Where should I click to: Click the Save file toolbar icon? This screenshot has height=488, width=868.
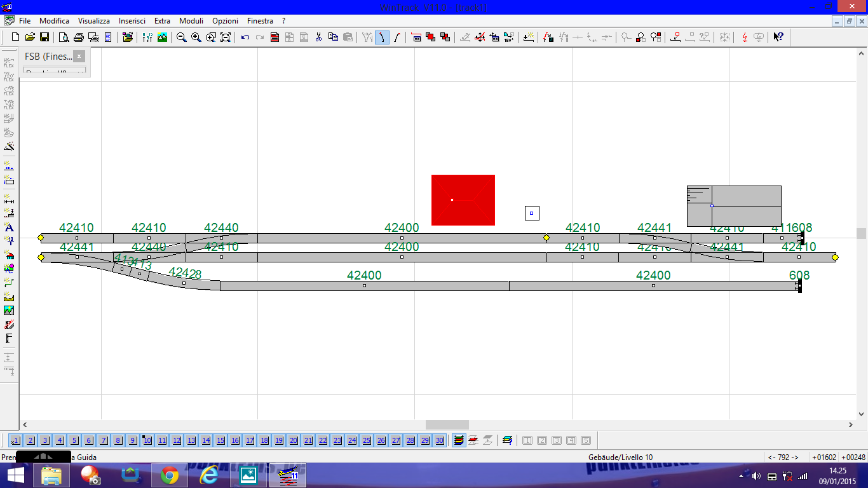tap(44, 37)
